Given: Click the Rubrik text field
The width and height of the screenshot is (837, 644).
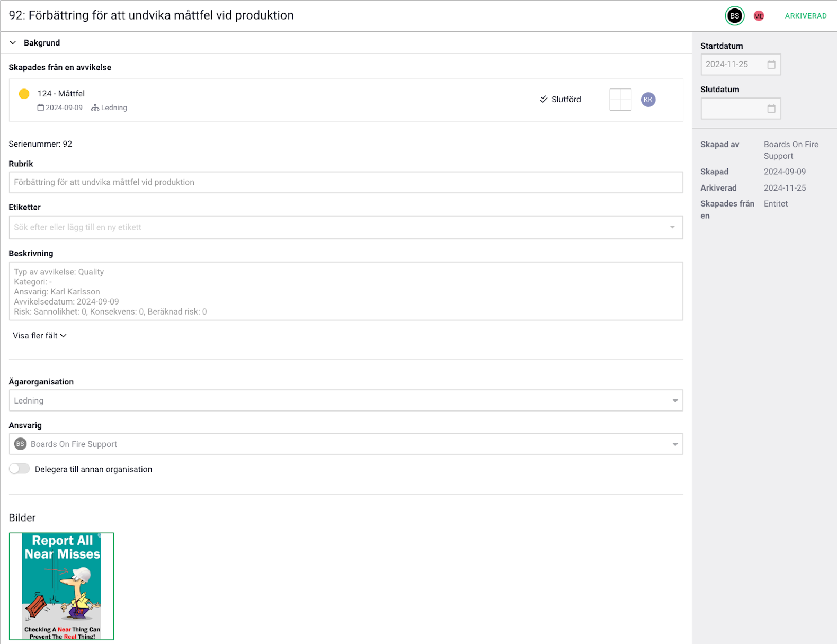Looking at the screenshot, I should click(345, 182).
